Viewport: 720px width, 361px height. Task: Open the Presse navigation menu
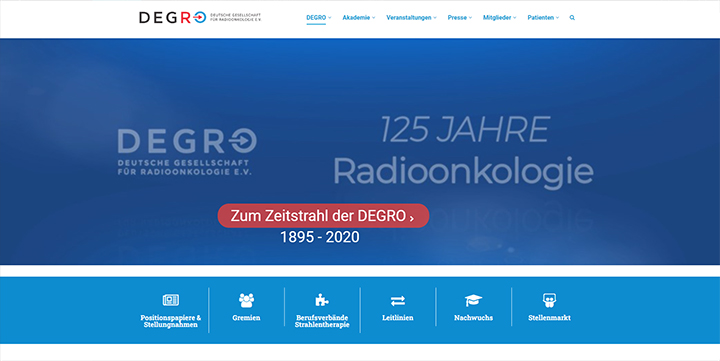(x=457, y=18)
